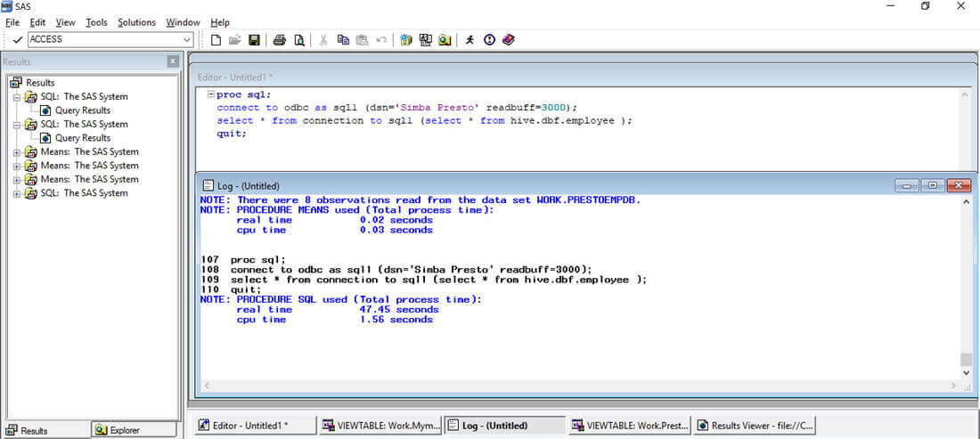980x439 pixels.
Task: Activate Results Viewer window button
Action: 755,426
